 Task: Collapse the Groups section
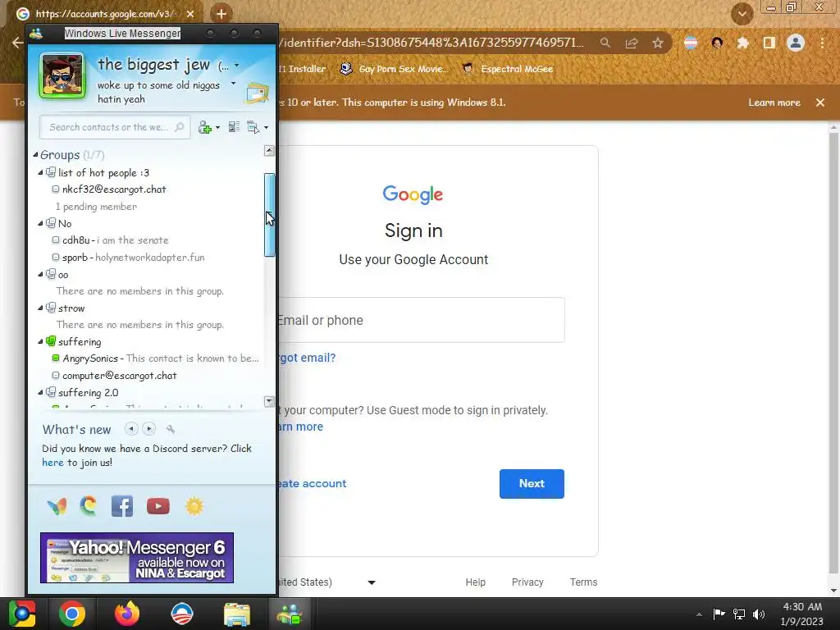coord(35,155)
